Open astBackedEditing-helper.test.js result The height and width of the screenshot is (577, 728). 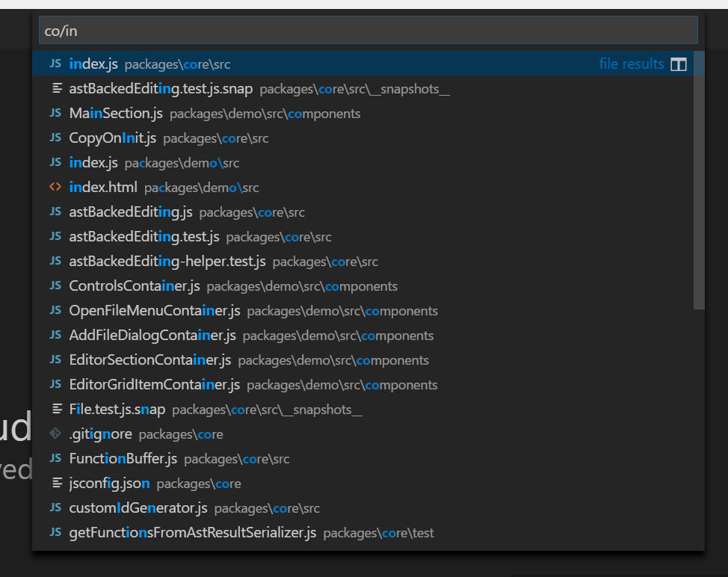(363, 261)
